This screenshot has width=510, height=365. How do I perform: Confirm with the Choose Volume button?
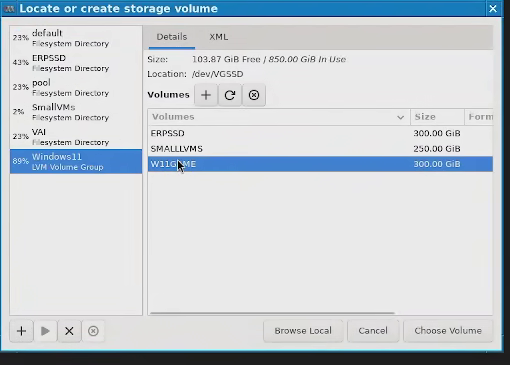click(x=448, y=331)
